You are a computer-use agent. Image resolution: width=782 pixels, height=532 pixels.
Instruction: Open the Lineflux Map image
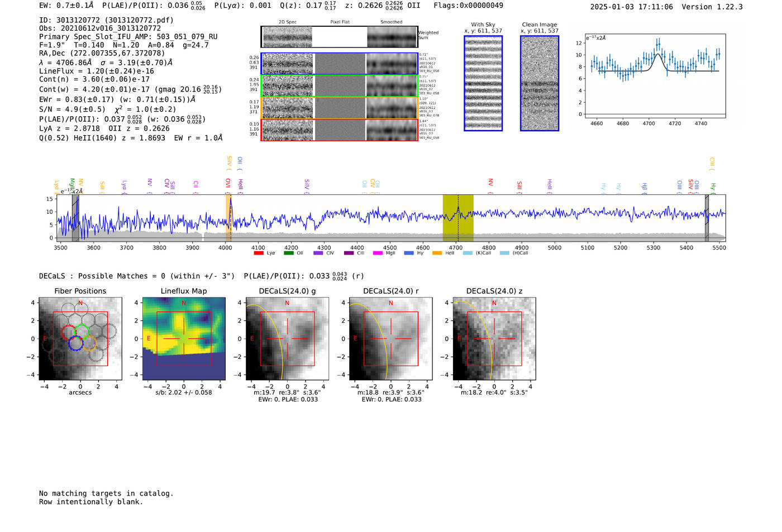tap(184, 339)
